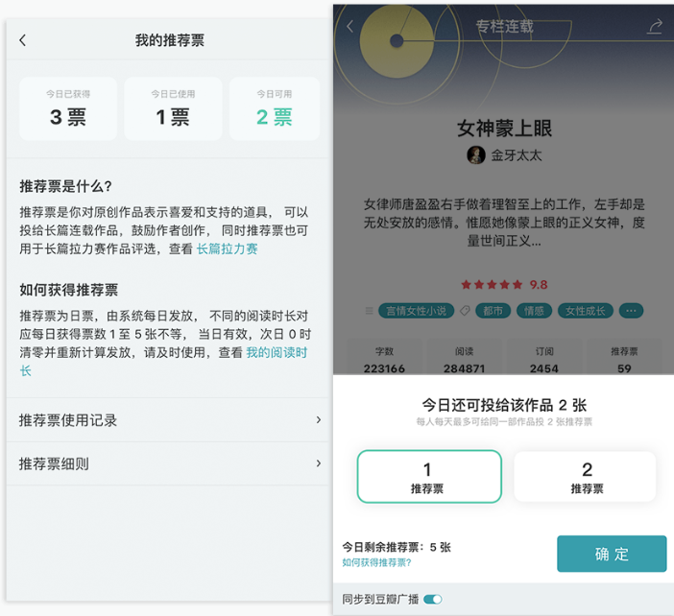Click the 推荐票 59 stat
The height and width of the screenshot is (616, 674).
tap(624, 359)
